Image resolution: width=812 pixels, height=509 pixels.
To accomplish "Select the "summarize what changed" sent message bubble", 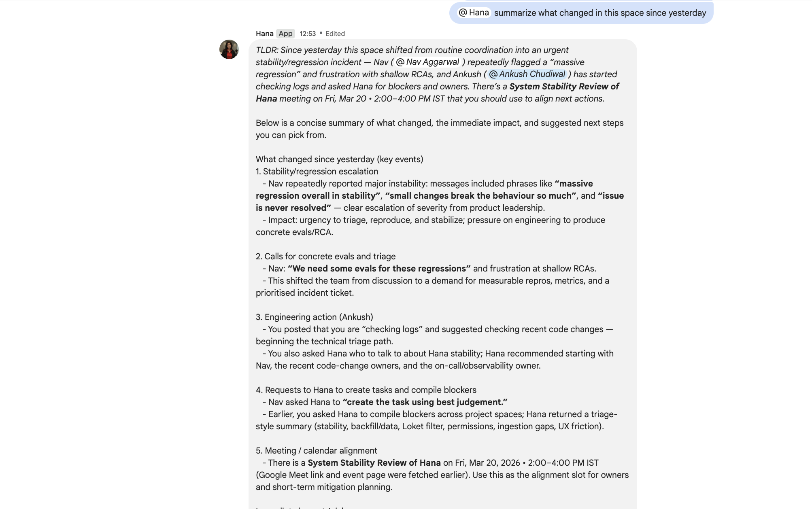I will pyautogui.click(x=599, y=13).
